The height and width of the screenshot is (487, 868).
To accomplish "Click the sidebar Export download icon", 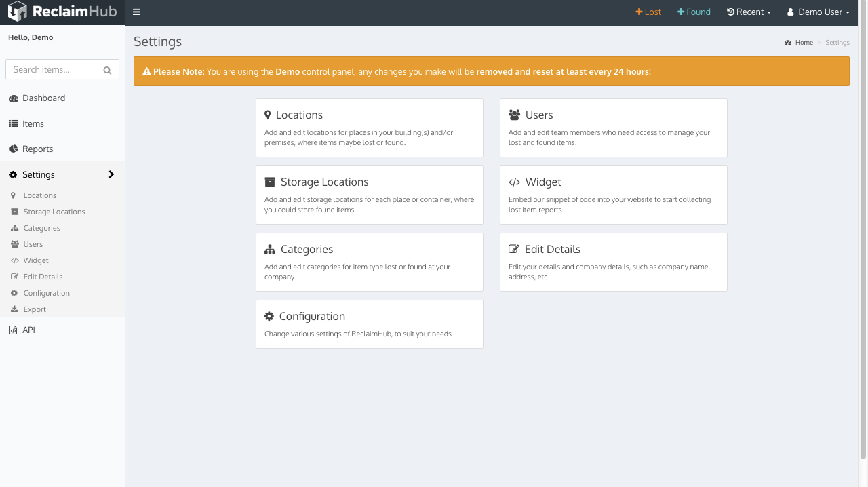I will point(14,309).
